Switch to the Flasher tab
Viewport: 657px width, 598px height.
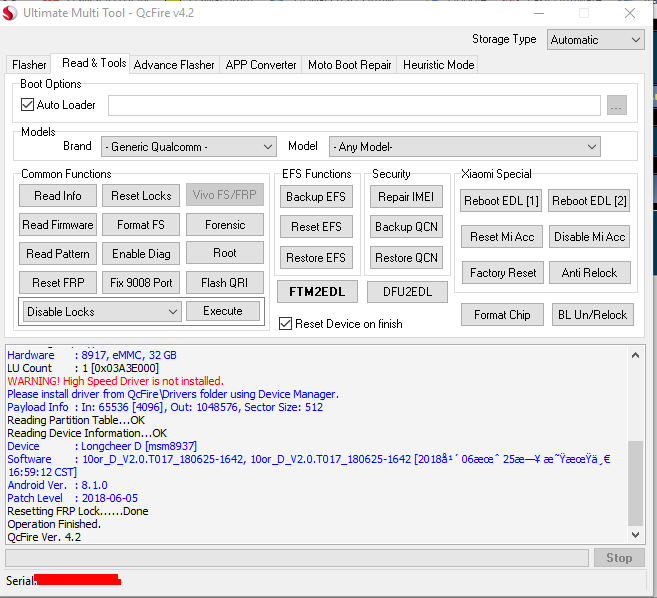point(29,65)
